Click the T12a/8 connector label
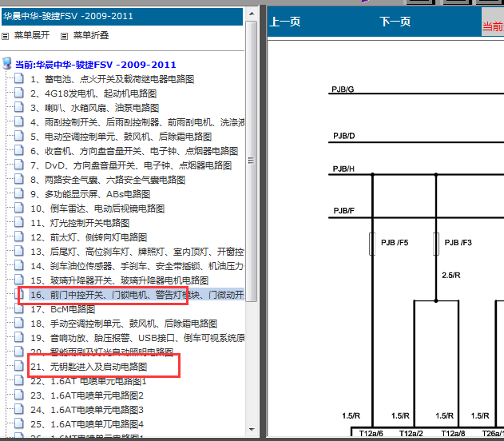Viewport: 504px width, 441px height. pos(453,433)
